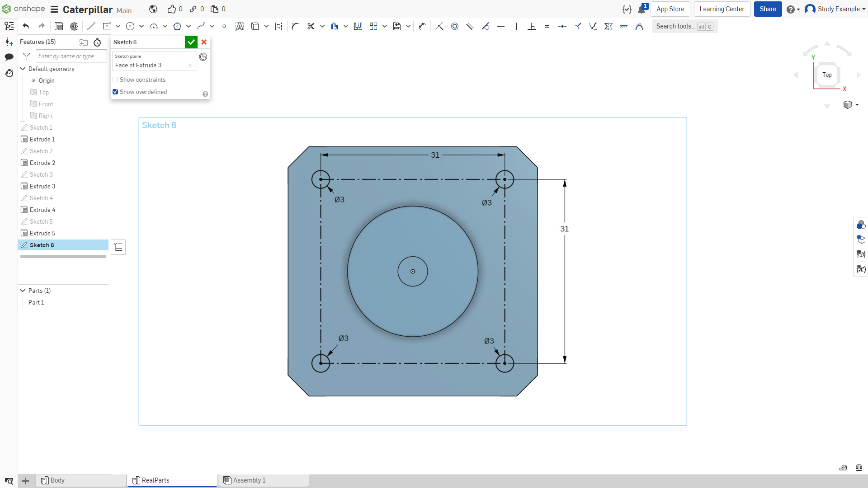The width and height of the screenshot is (868, 488).
Task: Collapse the Parts (1) list
Action: tap(23, 291)
